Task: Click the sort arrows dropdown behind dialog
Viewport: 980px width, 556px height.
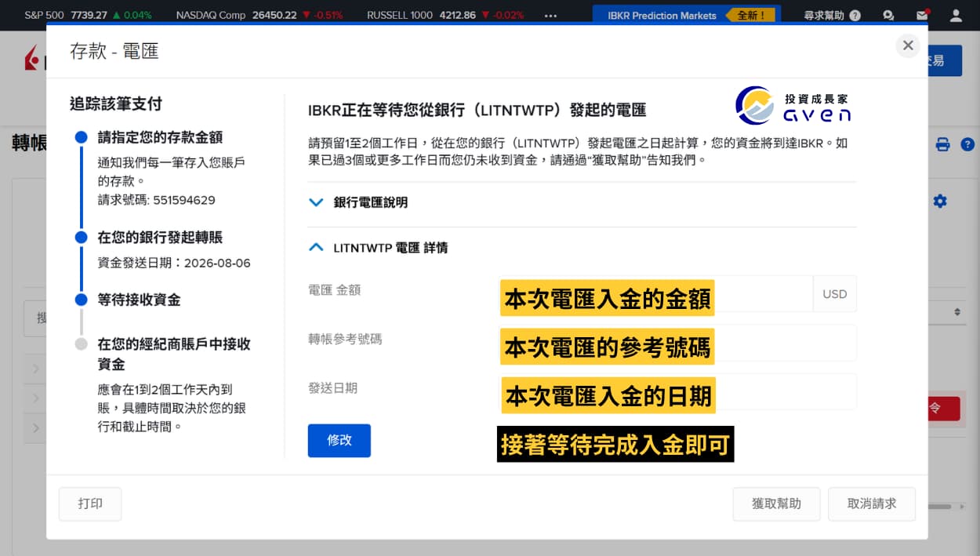Action: click(x=956, y=312)
